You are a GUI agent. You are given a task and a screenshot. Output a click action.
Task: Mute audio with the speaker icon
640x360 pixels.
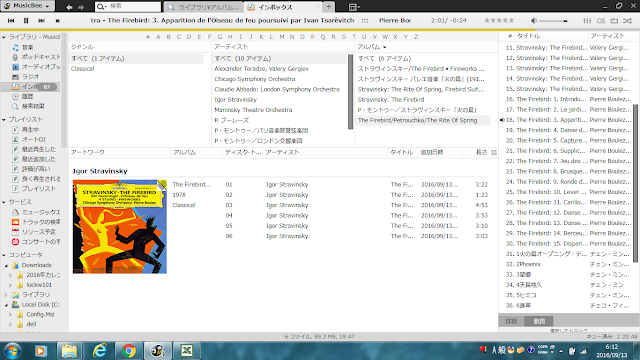[x=534, y=20]
